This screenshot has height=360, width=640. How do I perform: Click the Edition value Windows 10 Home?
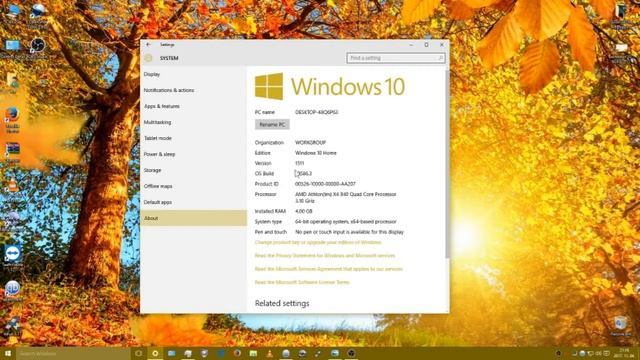(x=316, y=153)
